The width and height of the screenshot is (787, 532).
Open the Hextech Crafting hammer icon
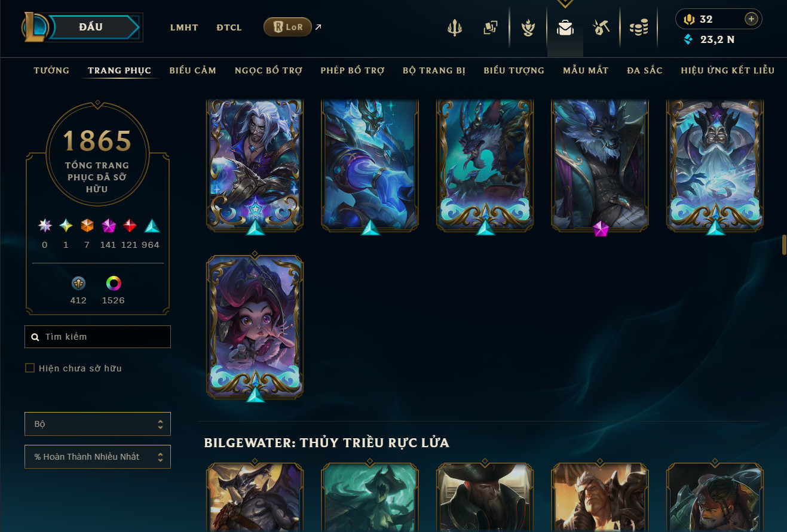601,27
